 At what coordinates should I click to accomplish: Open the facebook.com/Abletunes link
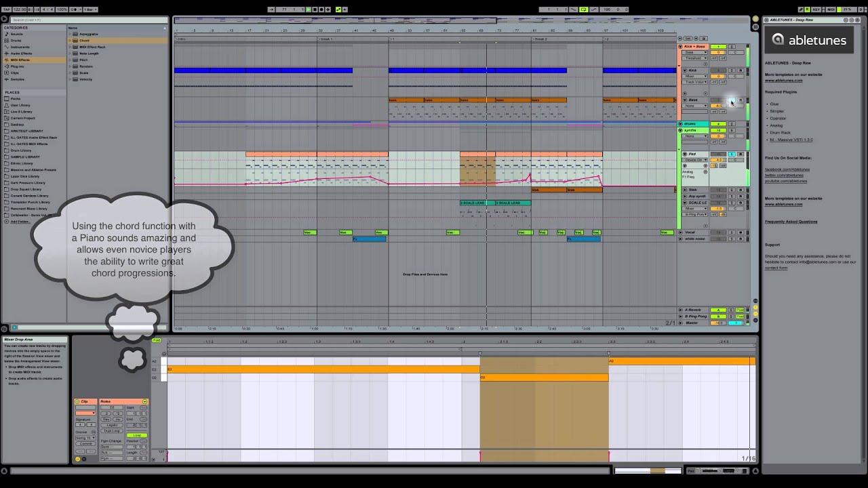pyautogui.click(x=787, y=169)
